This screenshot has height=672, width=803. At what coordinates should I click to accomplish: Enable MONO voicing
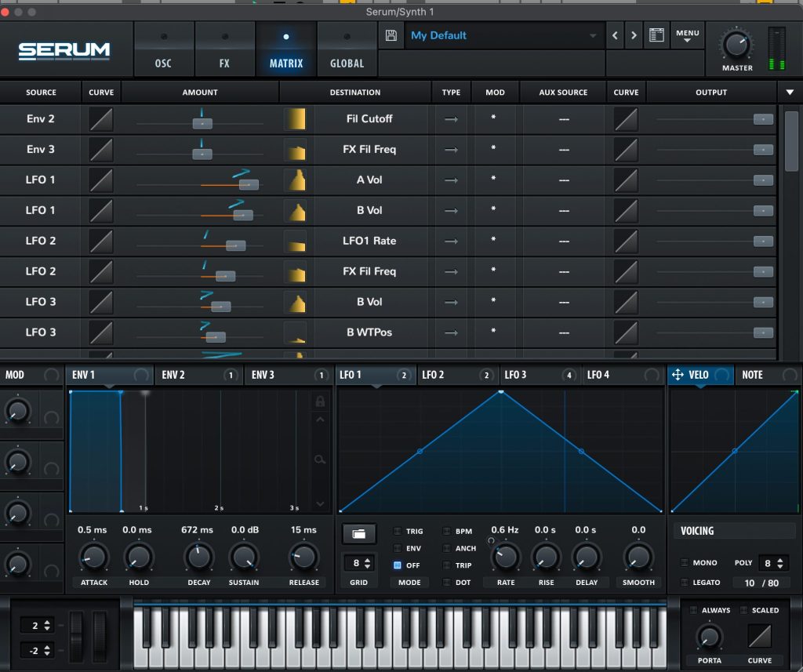tap(684, 562)
